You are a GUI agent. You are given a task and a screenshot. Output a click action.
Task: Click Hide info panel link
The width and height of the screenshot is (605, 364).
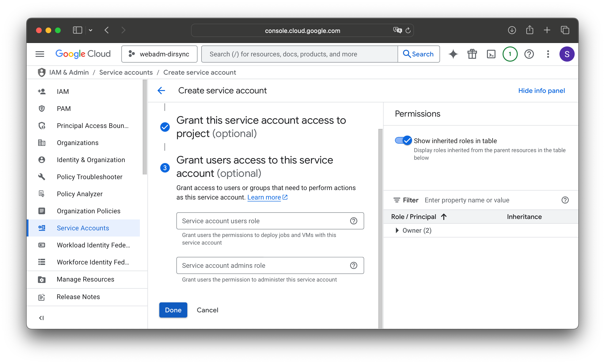click(541, 91)
